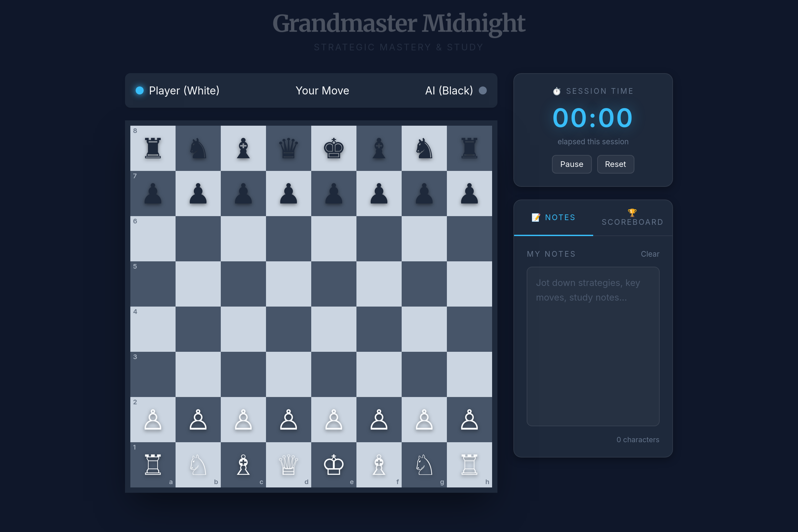
Task: Click the 00:00 session timer display
Action: click(x=593, y=118)
